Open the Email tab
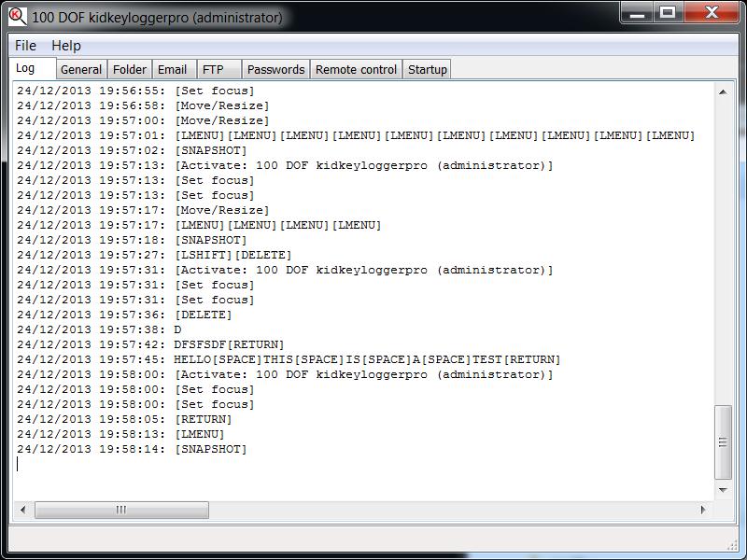This screenshot has width=747, height=560. click(x=173, y=69)
